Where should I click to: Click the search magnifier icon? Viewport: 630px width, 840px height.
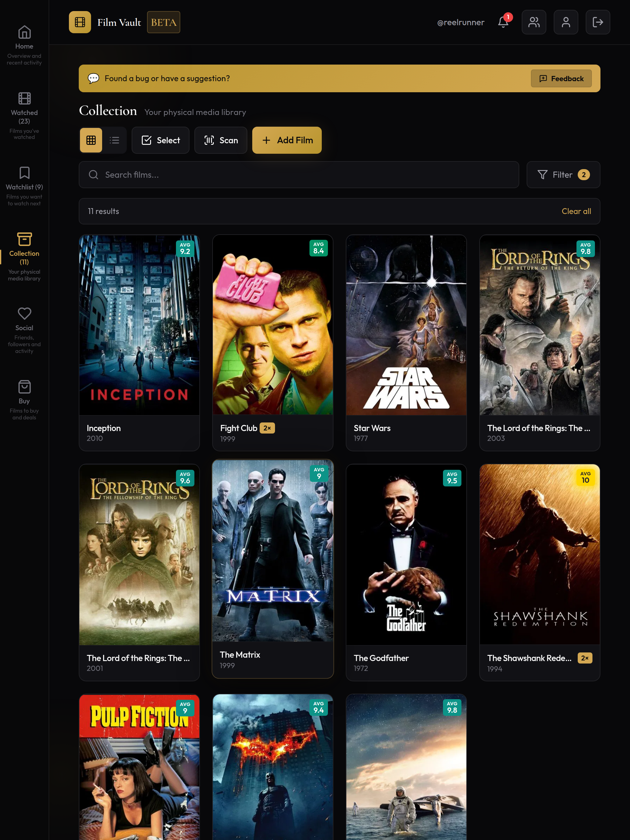[94, 175]
